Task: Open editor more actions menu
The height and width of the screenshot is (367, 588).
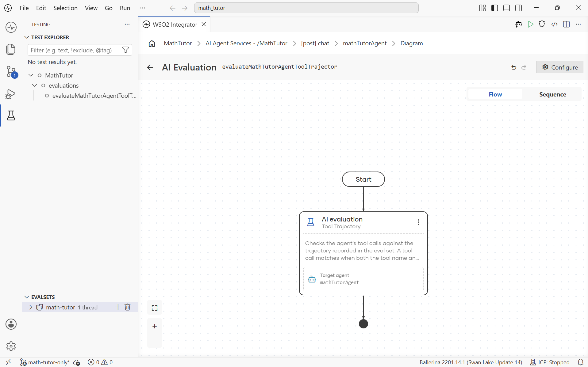Action: [x=578, y=24]
